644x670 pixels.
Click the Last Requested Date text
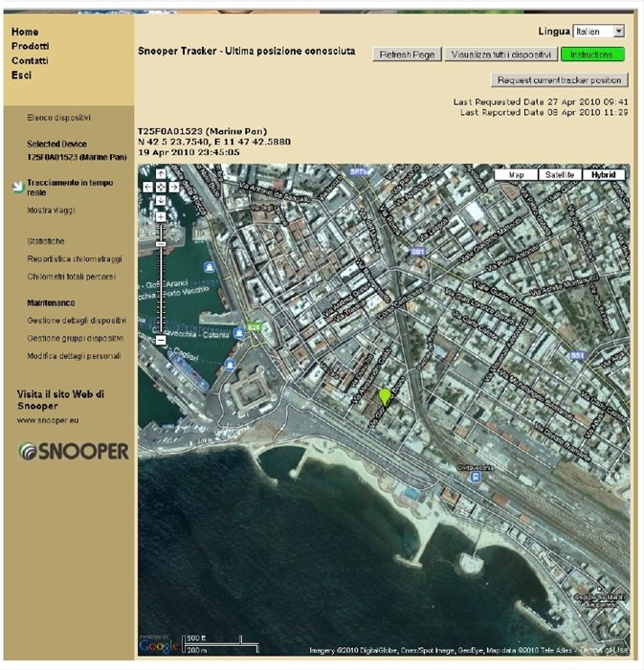coord(541,101)
